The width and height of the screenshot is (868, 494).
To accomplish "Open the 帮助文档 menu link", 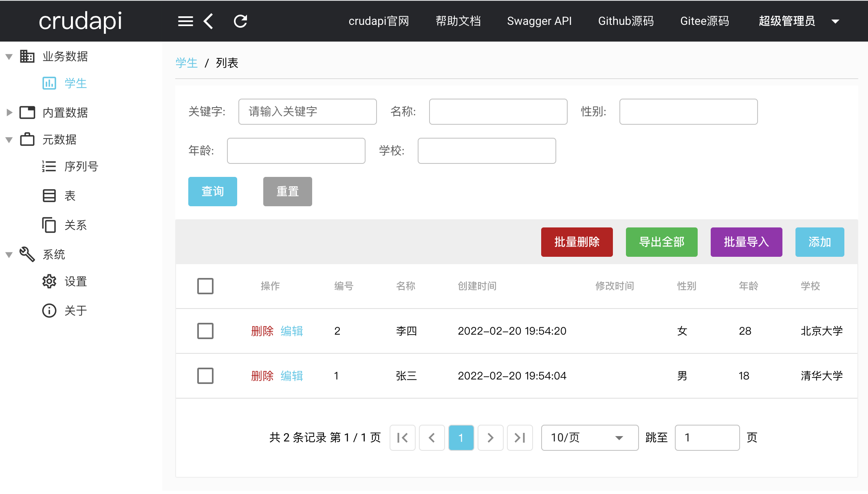I will (x=458, y=21).
